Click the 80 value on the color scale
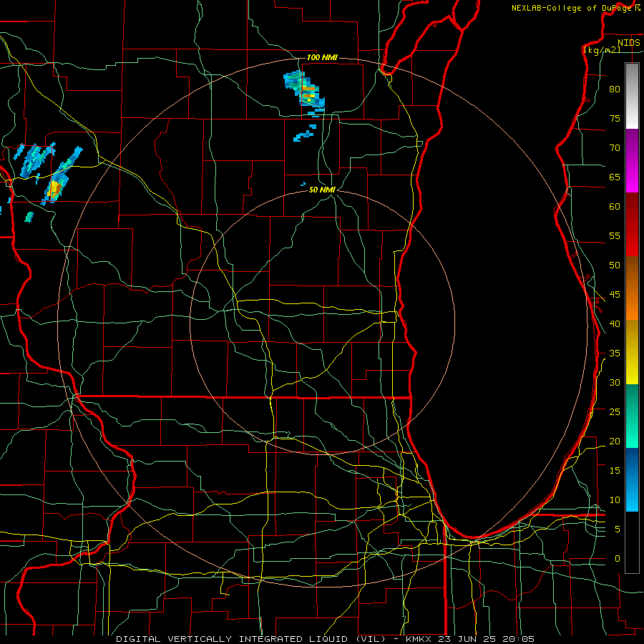The image size is (644, 644). click(x=615, y=89)
